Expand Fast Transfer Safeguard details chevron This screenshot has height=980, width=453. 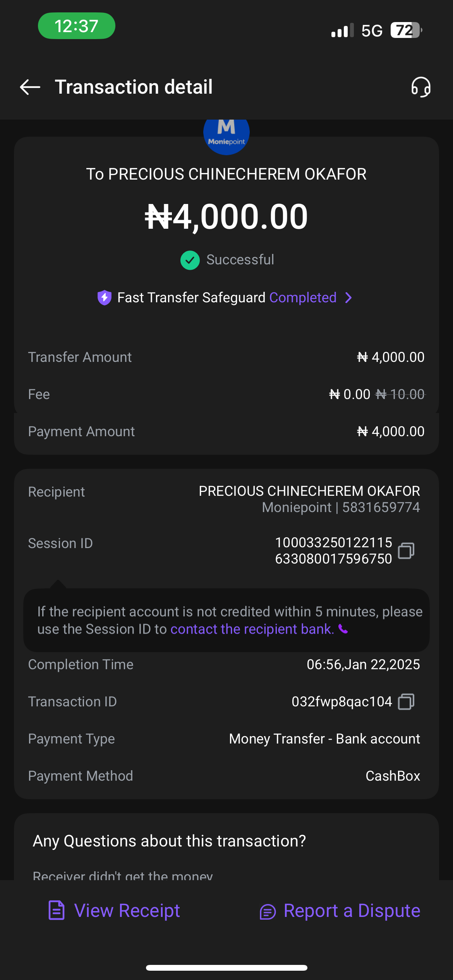(348, 298)
